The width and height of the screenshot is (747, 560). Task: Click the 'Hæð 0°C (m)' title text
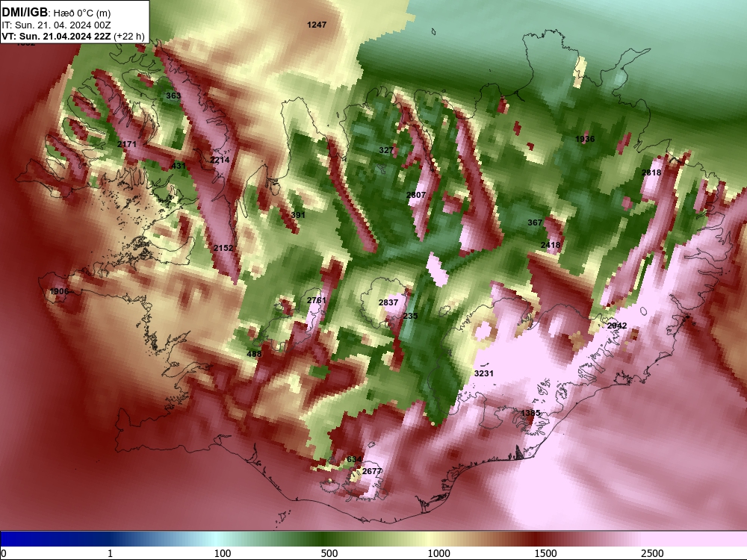coord(82,13)
